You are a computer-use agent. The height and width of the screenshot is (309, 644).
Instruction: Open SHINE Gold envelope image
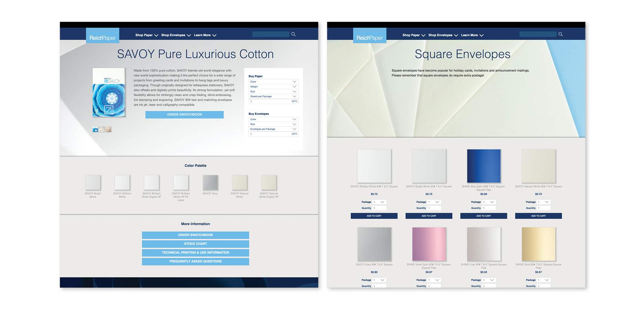[x=539, y=244]
